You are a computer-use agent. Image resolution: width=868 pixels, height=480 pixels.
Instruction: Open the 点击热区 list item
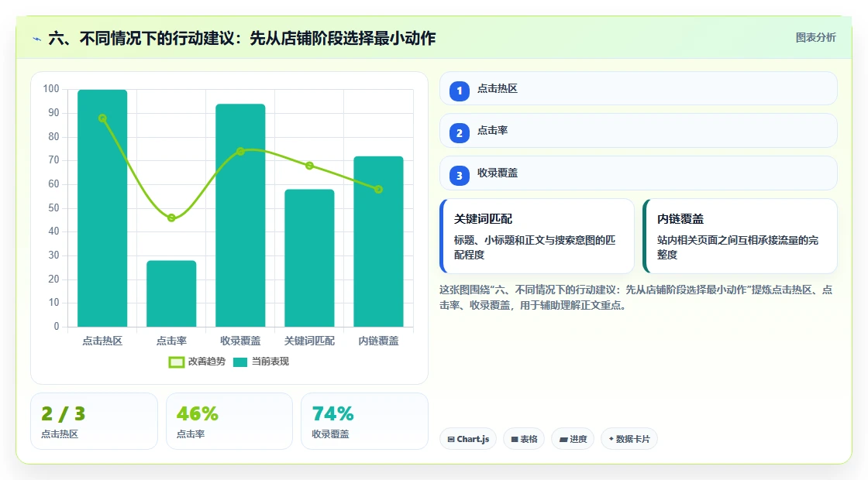(639, 88)
